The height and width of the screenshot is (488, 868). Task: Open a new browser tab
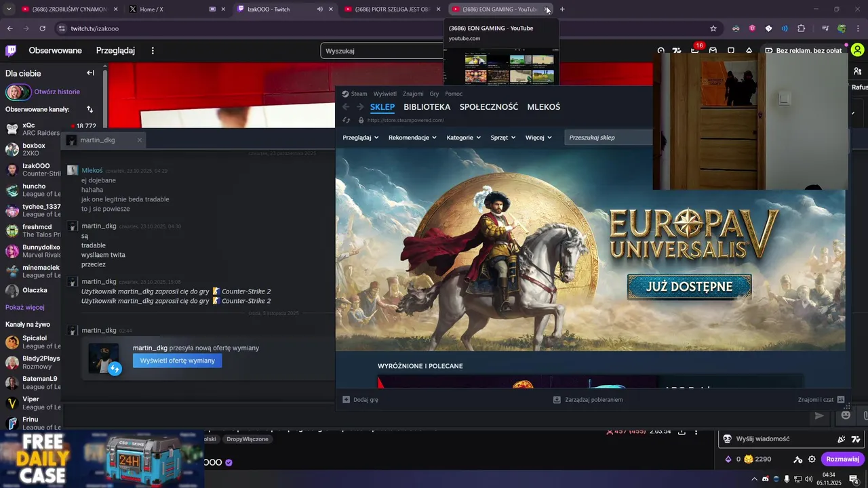[562, 9]
